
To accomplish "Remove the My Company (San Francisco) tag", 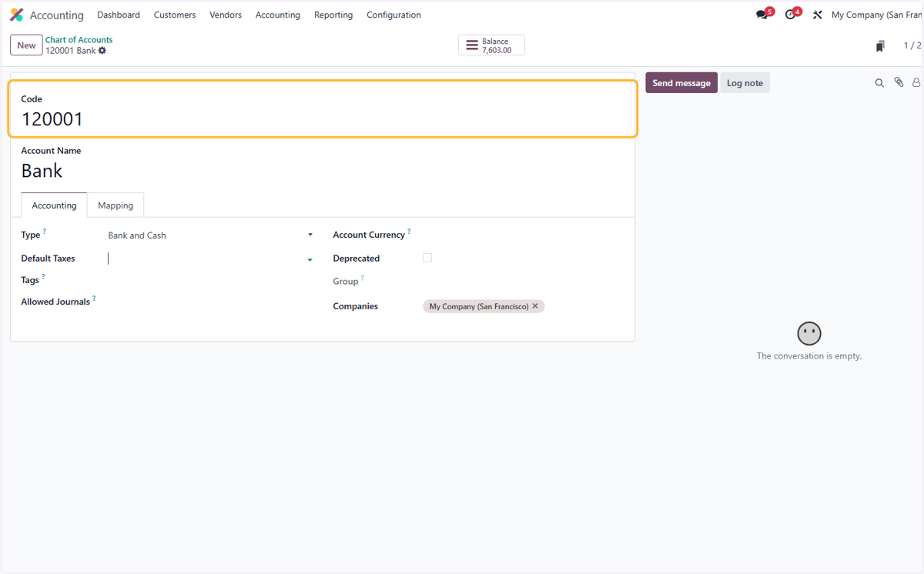I will click(x=535, y=306).
